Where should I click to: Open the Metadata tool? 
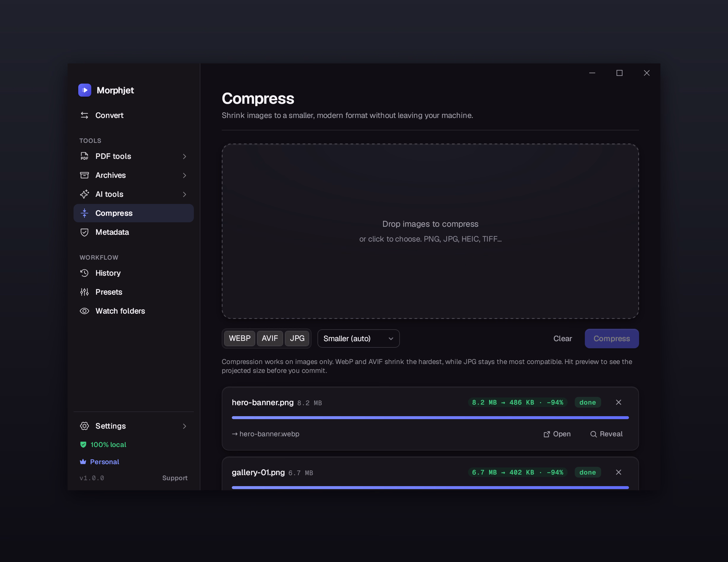[x=133, y=232]
